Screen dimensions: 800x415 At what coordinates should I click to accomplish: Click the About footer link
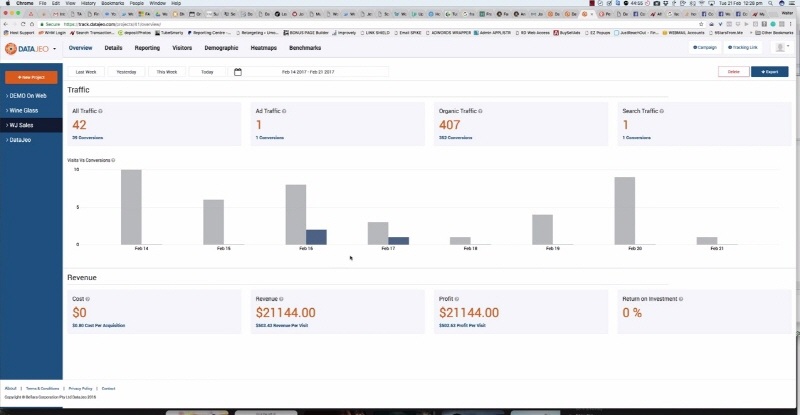click(11, 388)
